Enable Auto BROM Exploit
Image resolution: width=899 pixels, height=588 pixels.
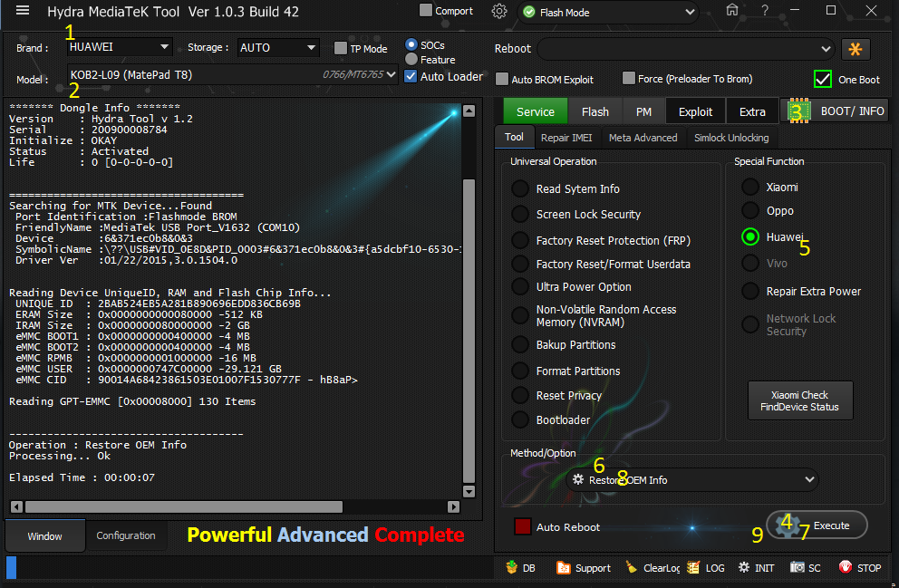point(502,79)
